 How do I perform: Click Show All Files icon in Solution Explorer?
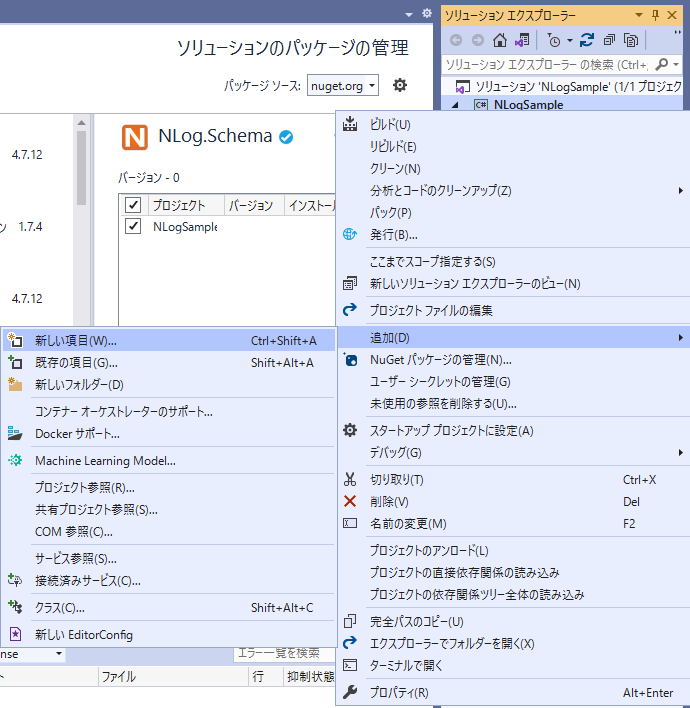coord(631,40)
